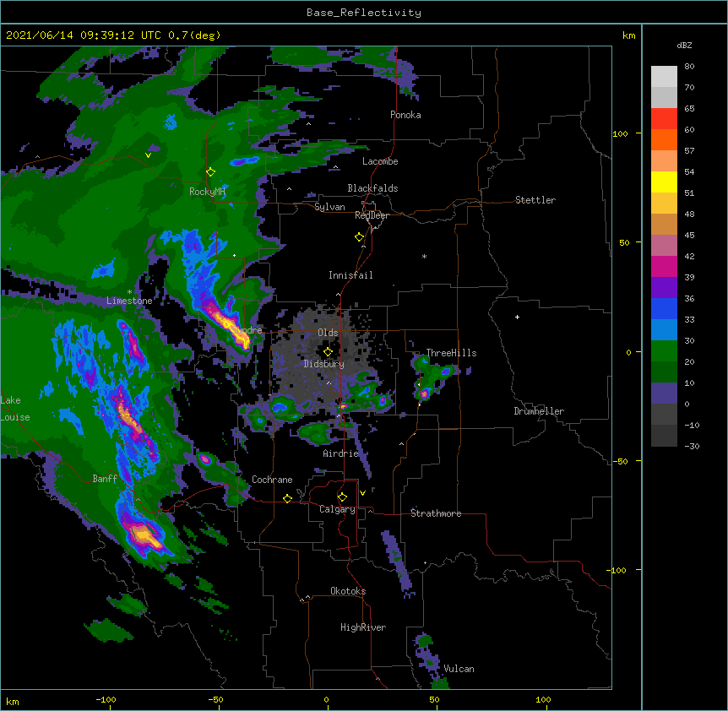728x711 pixels.
Task: Click the RedDeer city label
Action: click(x=372, y=215)
